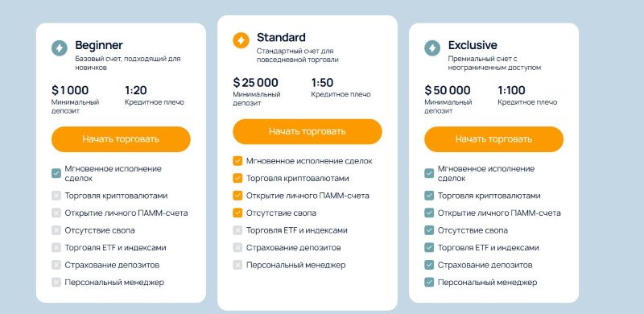Click the Standard crossed-out Страхование депозитов icon

pyautogui.click(x=237, y=247)
